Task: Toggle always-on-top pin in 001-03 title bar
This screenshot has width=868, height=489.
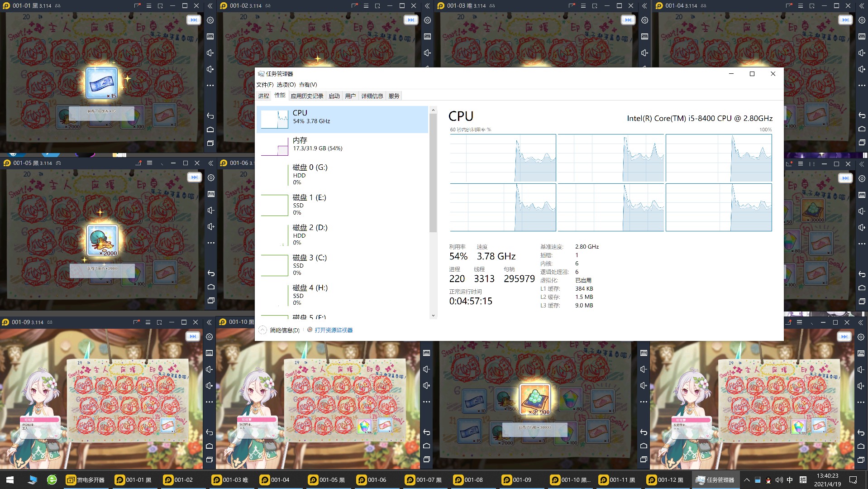Action: pos(572,6)
